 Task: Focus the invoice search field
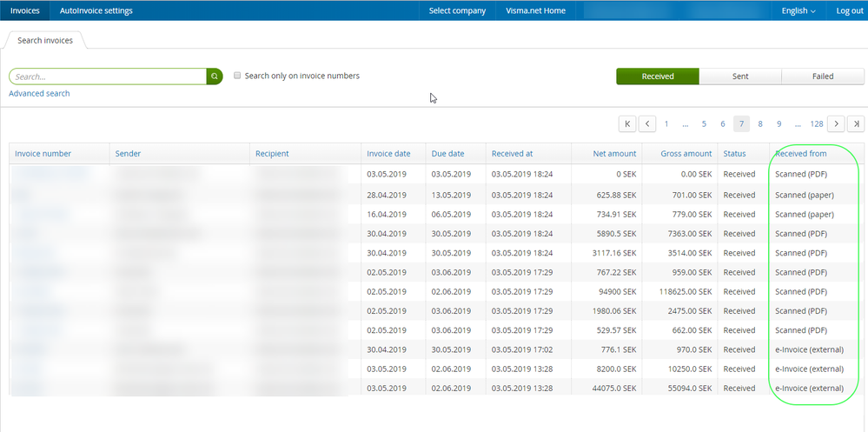point(108,76)
